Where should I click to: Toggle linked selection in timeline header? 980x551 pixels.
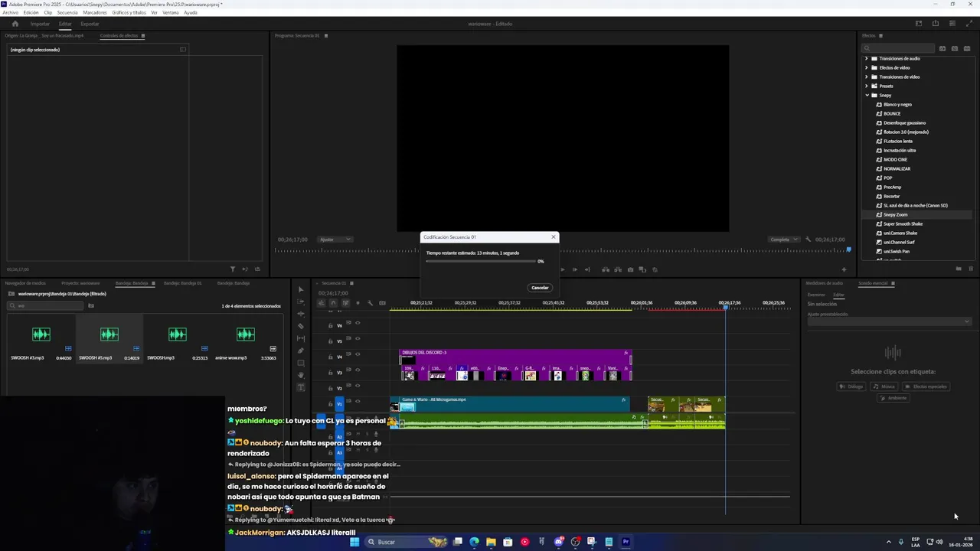[345, 303]
